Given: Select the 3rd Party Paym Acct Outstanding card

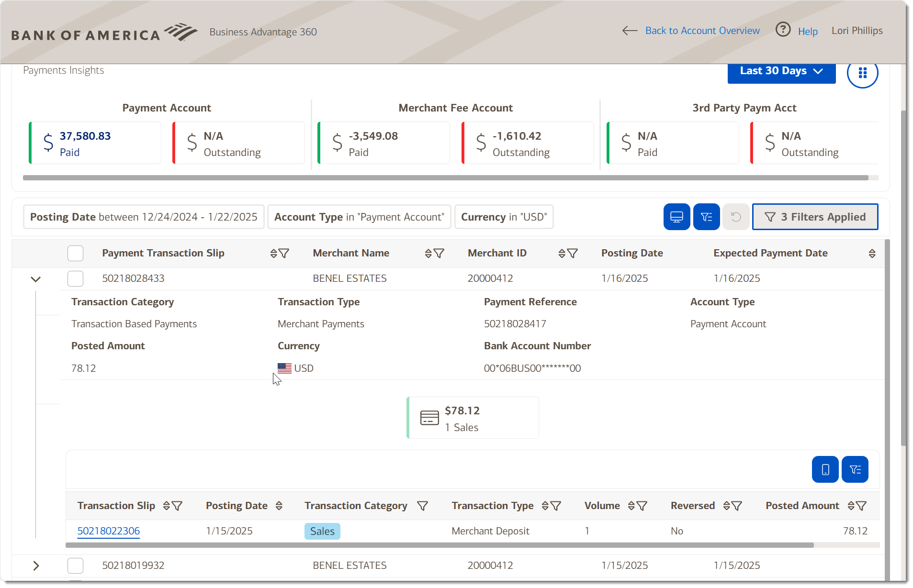Looking at the screenshot, I should click(814, 143).
